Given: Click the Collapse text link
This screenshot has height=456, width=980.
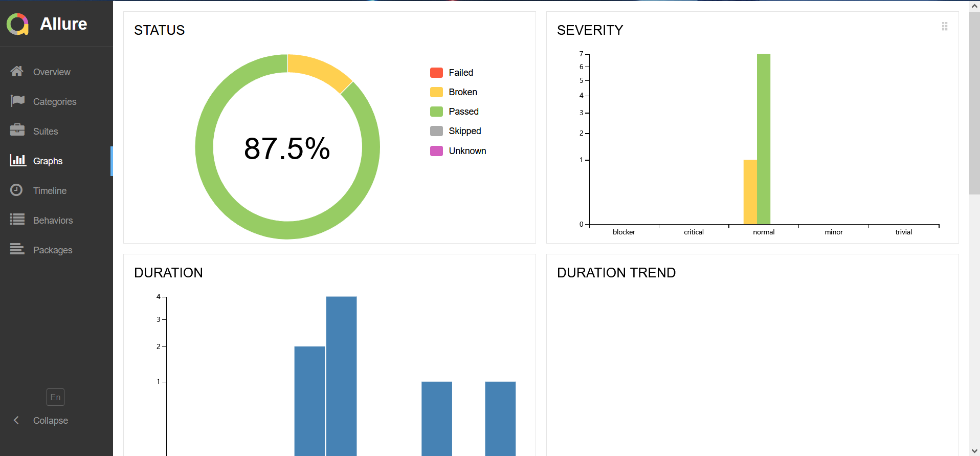Looking at the screenshot, I should tap(50, 421).
